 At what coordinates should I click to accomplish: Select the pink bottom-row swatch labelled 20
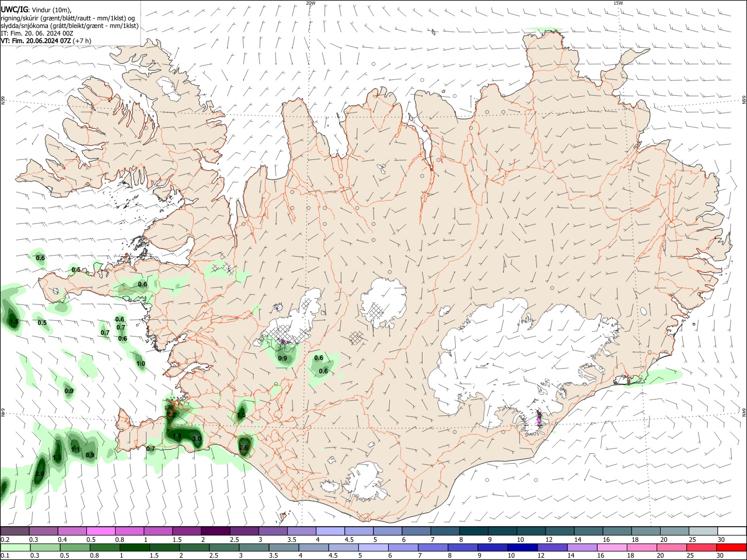[672, 548]
